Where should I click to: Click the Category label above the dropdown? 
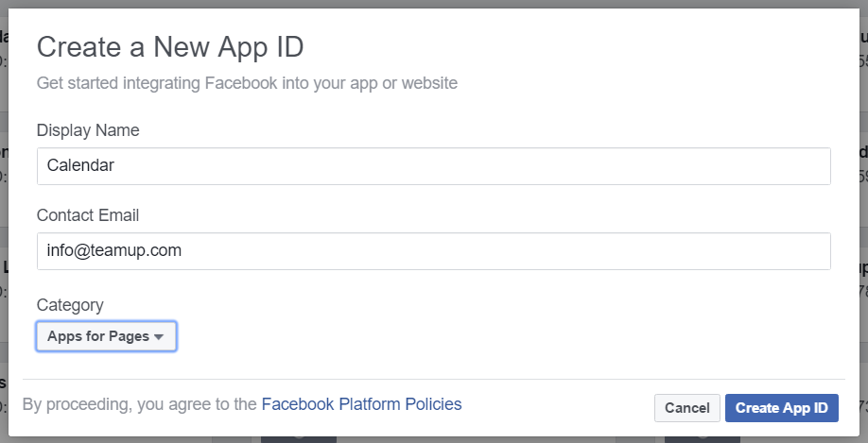[70, 305]
